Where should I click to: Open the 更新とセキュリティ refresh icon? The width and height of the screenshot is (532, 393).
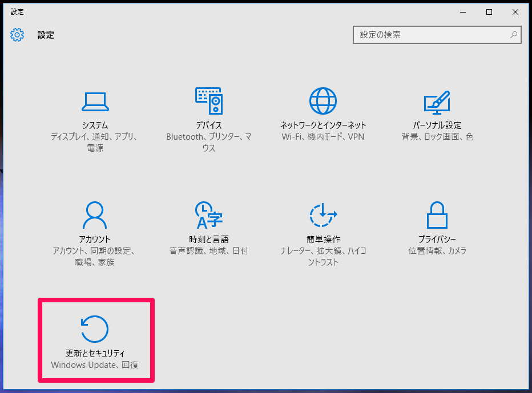[95, 328]
